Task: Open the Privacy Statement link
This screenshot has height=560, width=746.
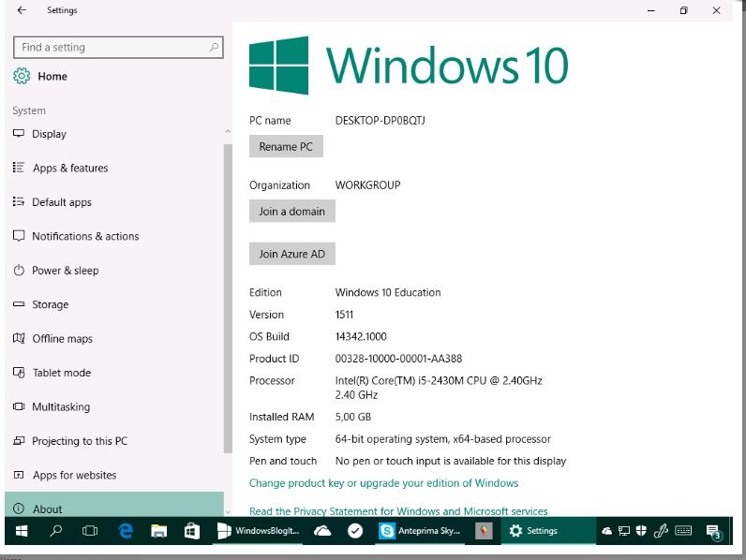Action: [398, 511]
